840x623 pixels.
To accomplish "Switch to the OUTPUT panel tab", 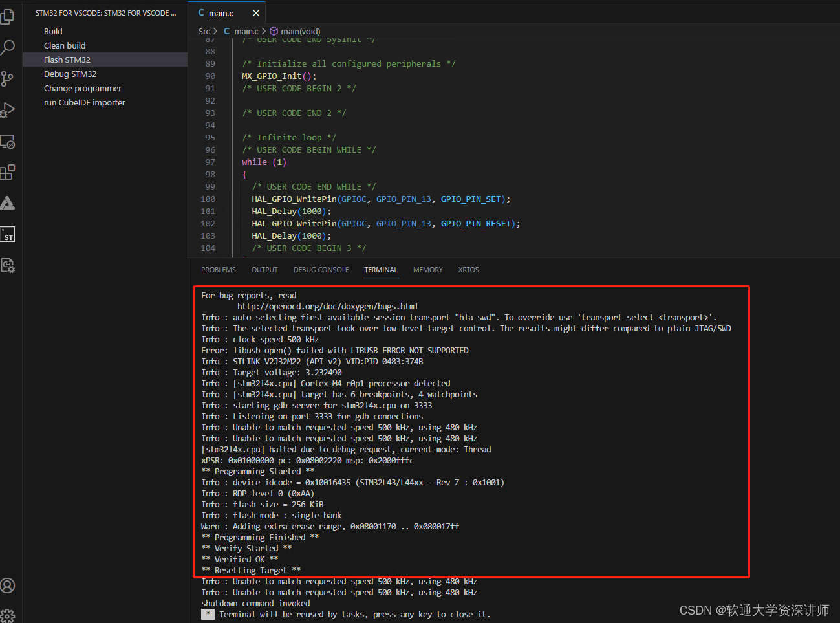I will 264,270.
